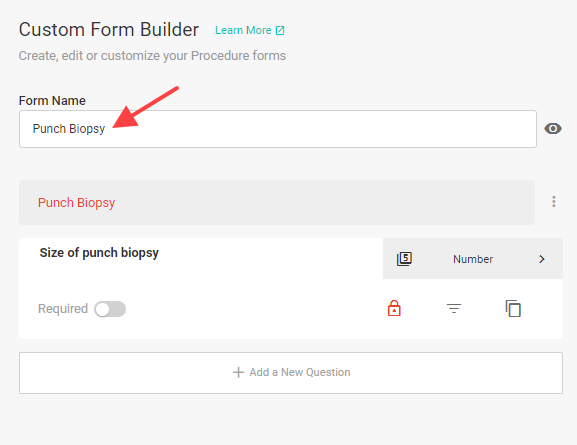The image size is (577, 445).
Task: Open the three-dot menu for Punch Biopsy section
Action: [x=553, y=202]
